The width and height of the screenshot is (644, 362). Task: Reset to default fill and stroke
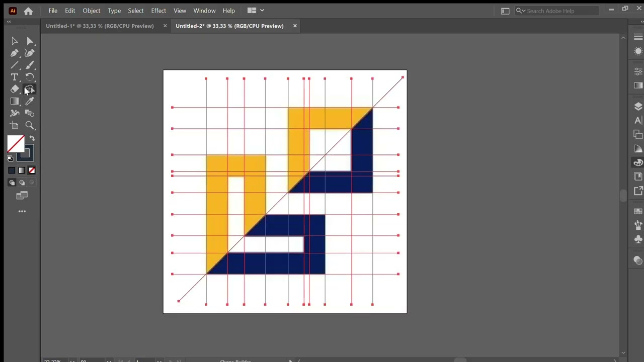[10, 159]
